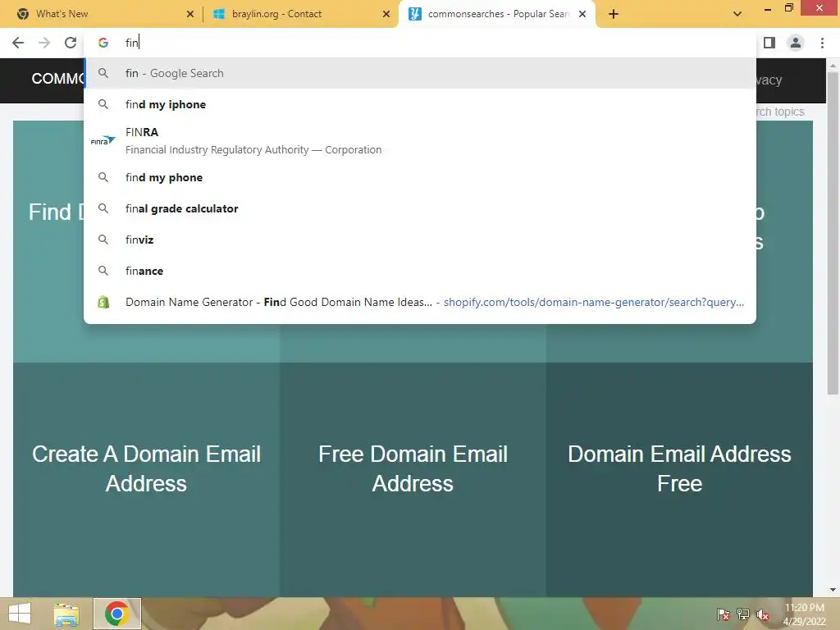The height and width of the screenshot is (630, 840).
Task: Choose 'final grade calculator' suggestion
Action: (x=420, y=208)
